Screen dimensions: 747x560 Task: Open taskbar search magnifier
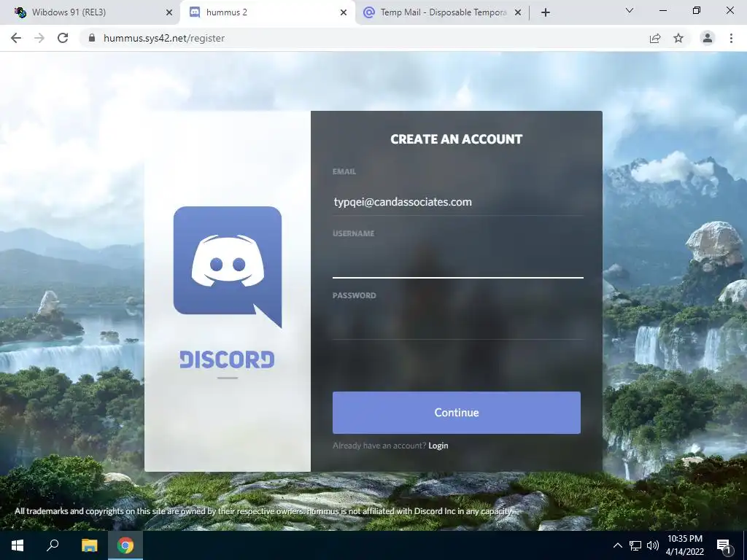(53, 545)
